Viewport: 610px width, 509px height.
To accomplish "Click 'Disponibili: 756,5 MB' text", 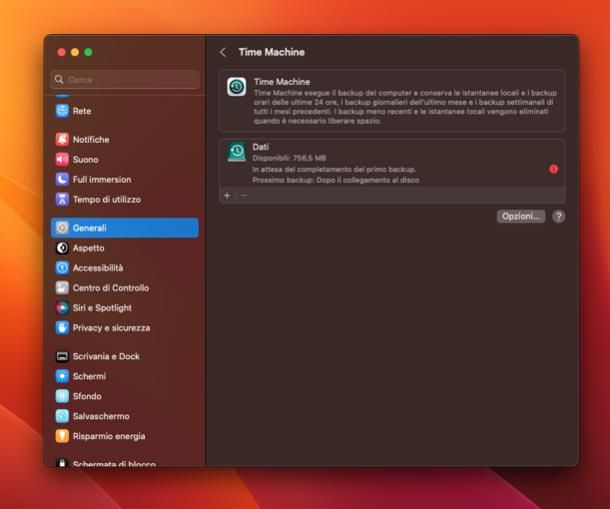I will 289,158.
